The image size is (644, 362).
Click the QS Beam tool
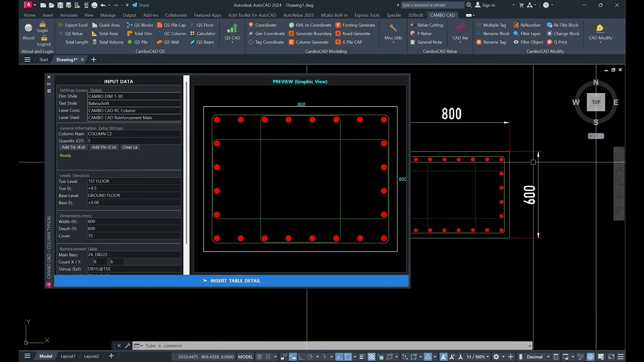[201, 42]
